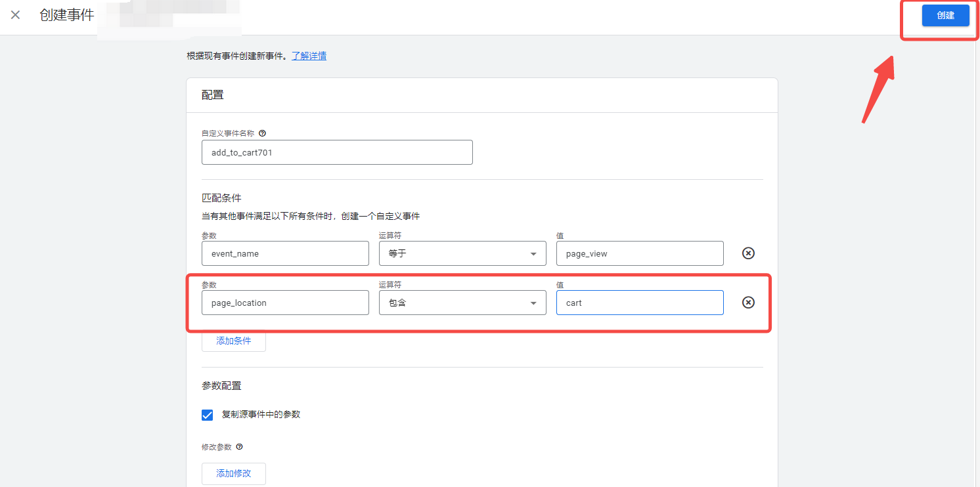Viewport: 980px width, 487px height.
Task: Remove the event_name condition row
Action: (748, 253)
